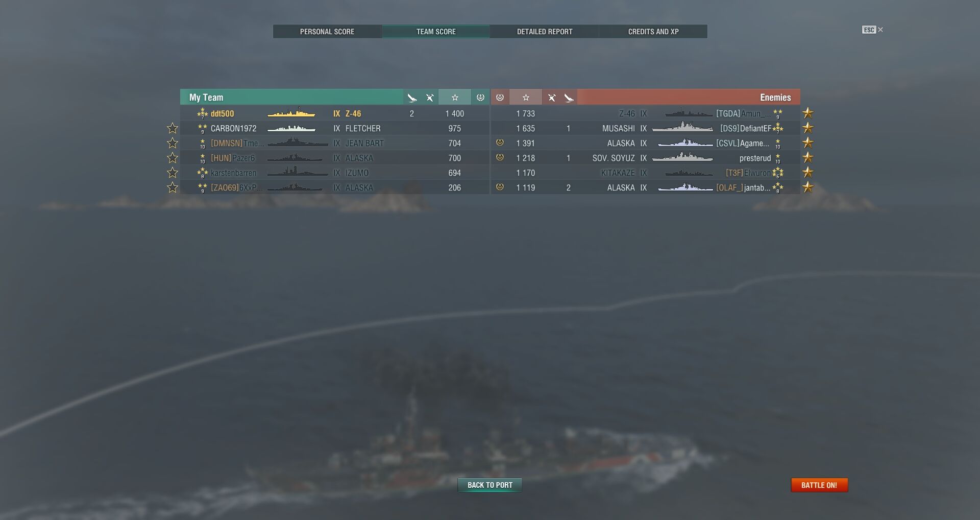Sort My Team by aircraft shot down icon
Image resolution: width=980 pixels, height=520 pixels.
click(x=430, y=98)
